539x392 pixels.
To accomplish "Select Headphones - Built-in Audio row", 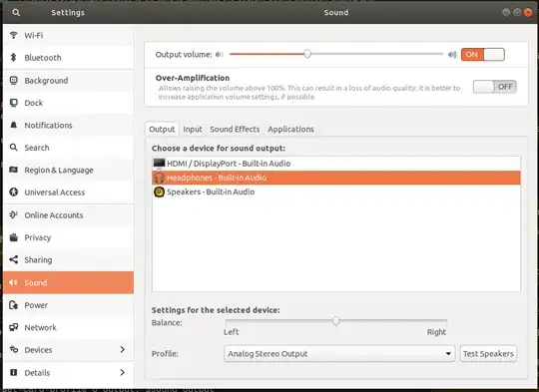I will (x=336, y=178).
